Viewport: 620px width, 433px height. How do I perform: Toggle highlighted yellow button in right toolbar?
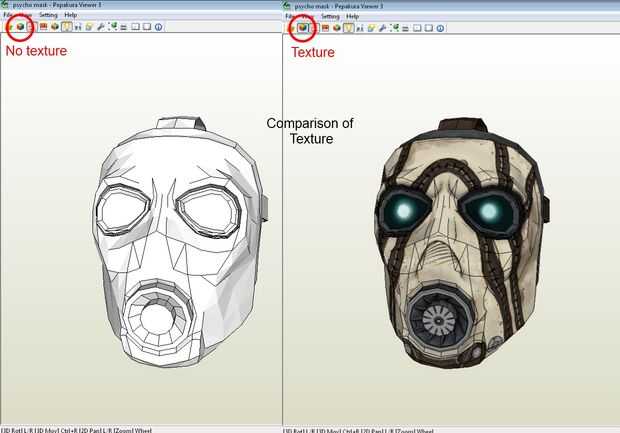[x=348, y=28]
